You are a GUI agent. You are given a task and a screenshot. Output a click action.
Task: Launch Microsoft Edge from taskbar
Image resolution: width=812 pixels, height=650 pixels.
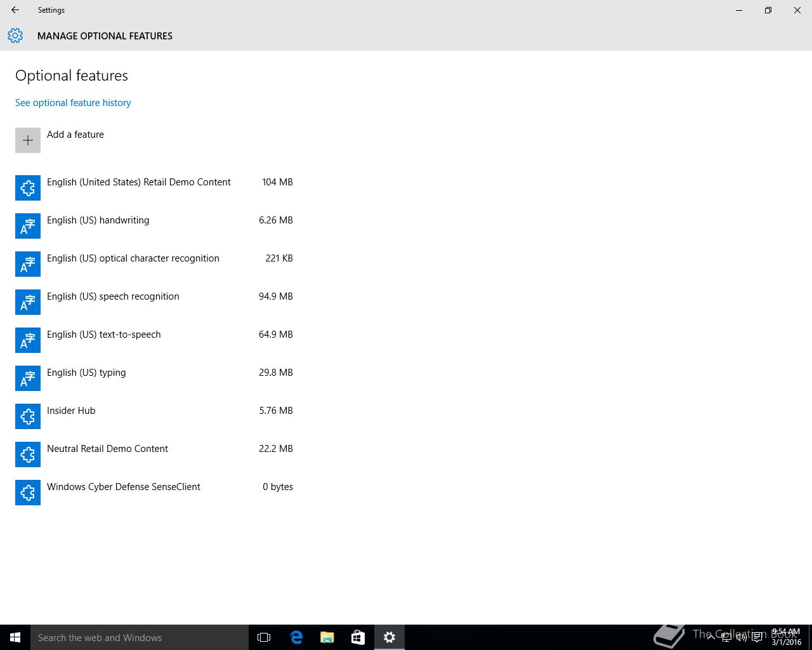point(296,637)
